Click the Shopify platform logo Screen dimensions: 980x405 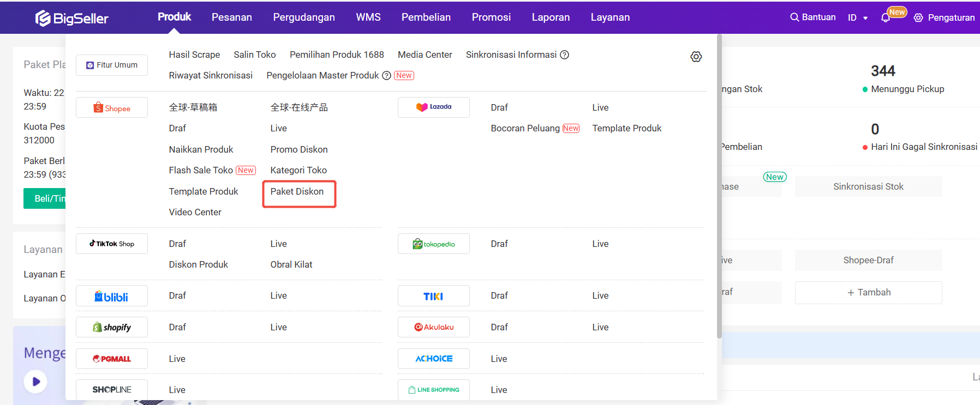tap(112, 327)
